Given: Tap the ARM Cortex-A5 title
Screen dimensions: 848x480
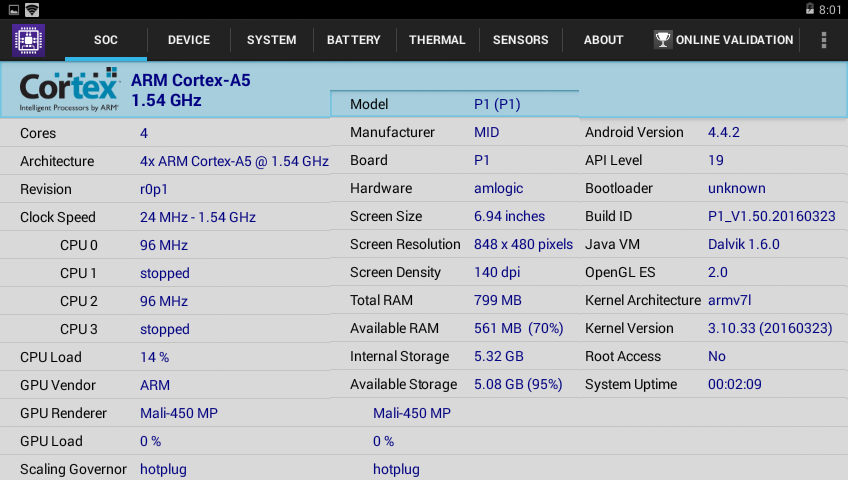Looking at the screenshot, I should [190, 81].
